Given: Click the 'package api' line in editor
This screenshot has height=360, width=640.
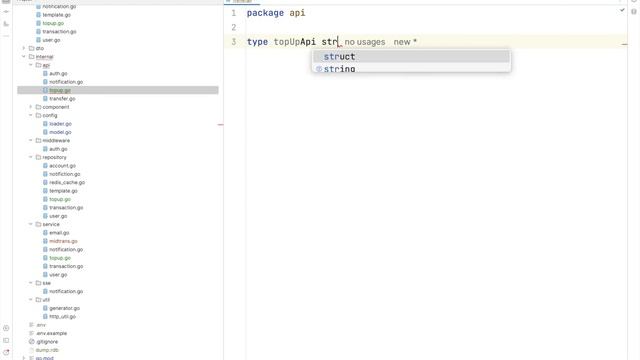Looking at the screenshot, I should click(x=276, y=13).
